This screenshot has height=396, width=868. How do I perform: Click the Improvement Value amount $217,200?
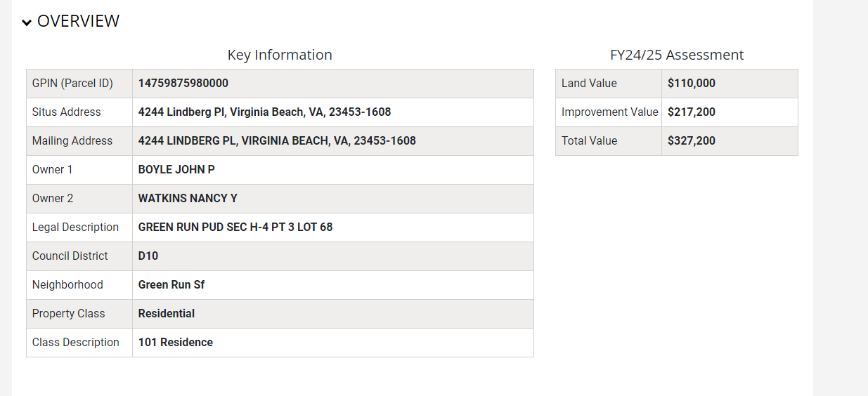coord(692,112)
